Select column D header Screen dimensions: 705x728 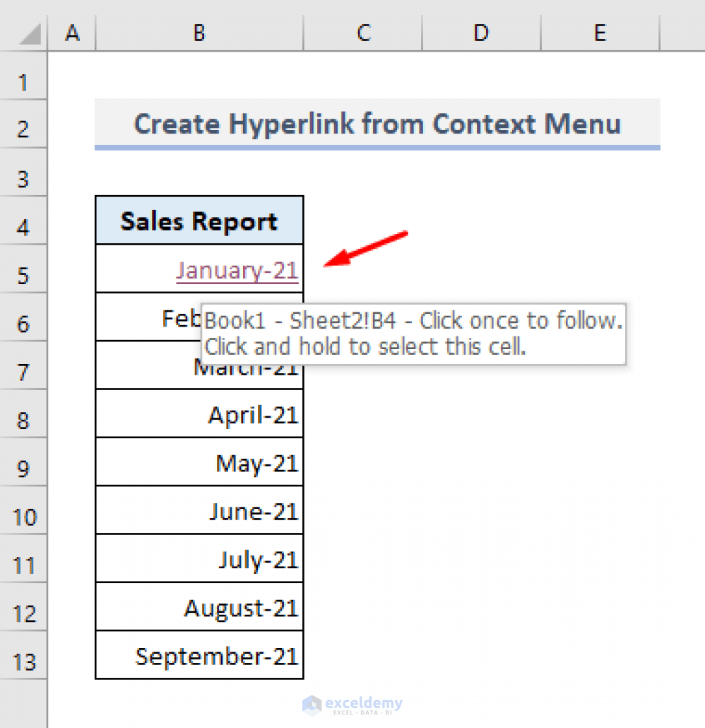coord(481,33)
